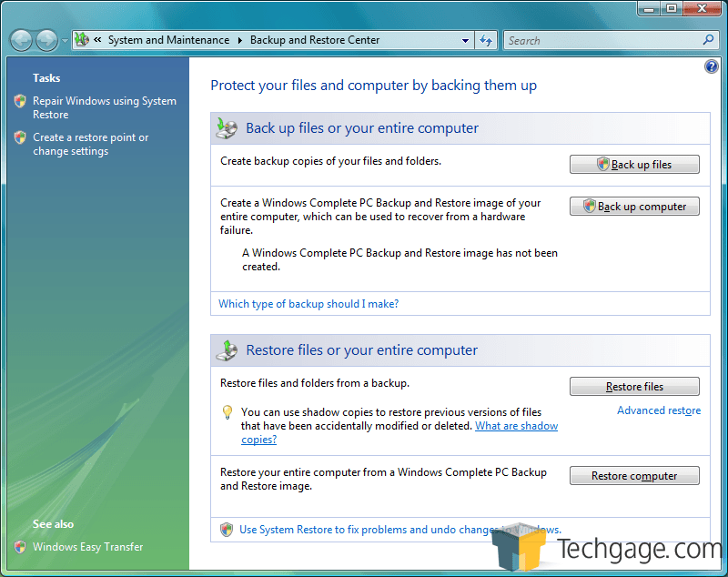The width and height of the screenshot is (728, 577).
Task: Maximize the Backup and Restore Center window
Action: [x=672, y=9]
